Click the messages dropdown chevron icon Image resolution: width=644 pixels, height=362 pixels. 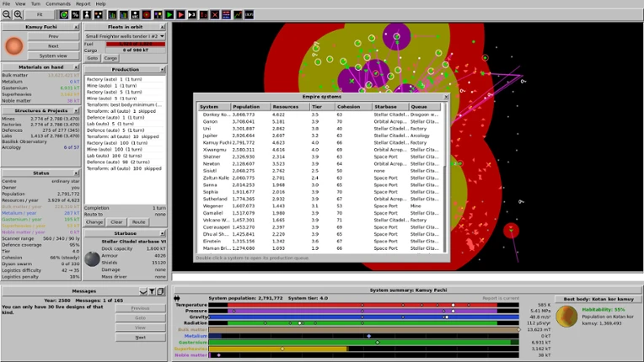(x=143, y=291)
